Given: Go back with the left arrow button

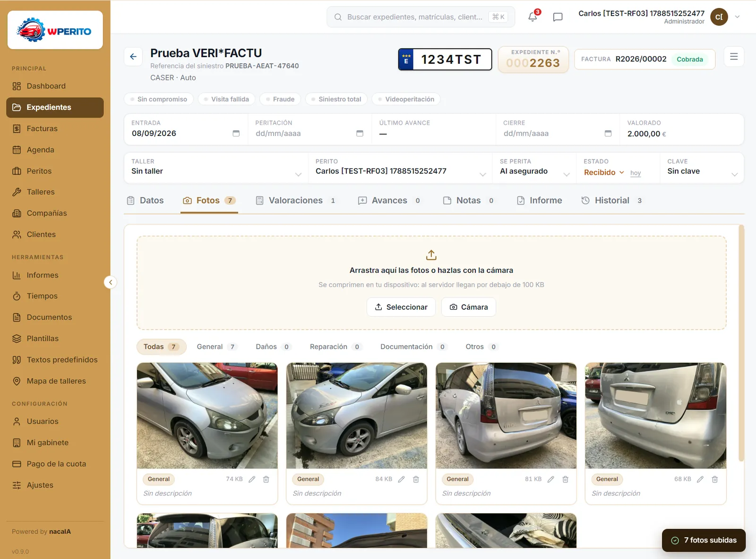Looking at the screenshot, I should [133, 57].
